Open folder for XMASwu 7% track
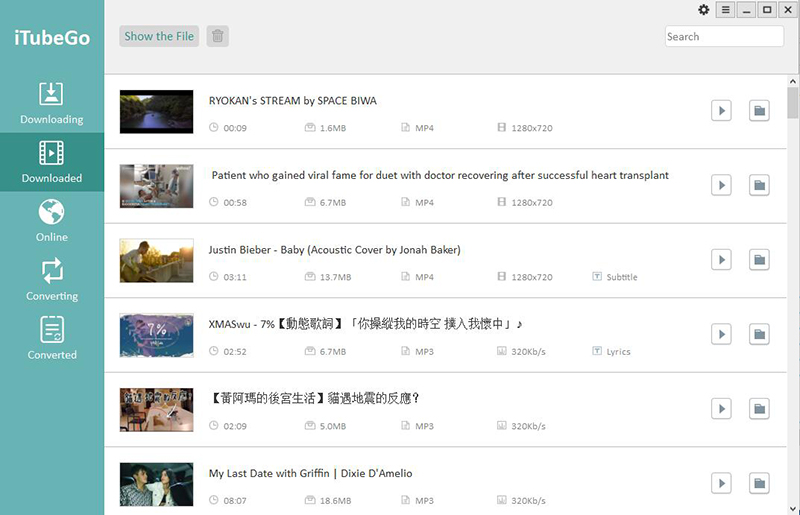 (x=759, y=334)
